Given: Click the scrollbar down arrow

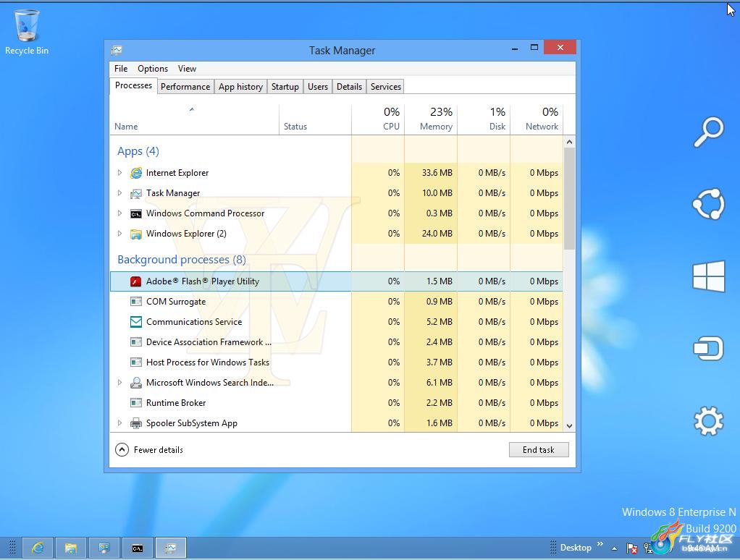Looking at the screenshot, I should (x=569, y=425).
